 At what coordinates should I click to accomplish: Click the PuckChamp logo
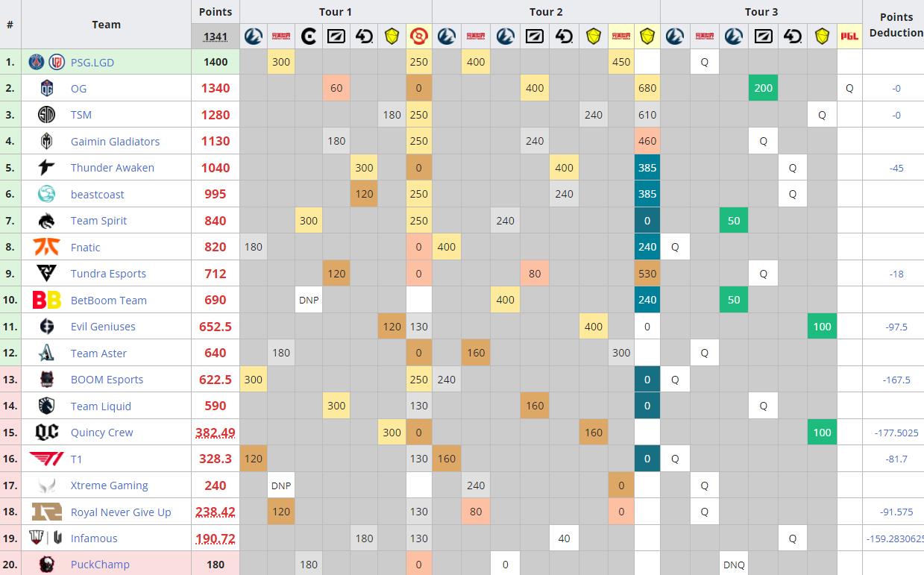click(46, 565)
